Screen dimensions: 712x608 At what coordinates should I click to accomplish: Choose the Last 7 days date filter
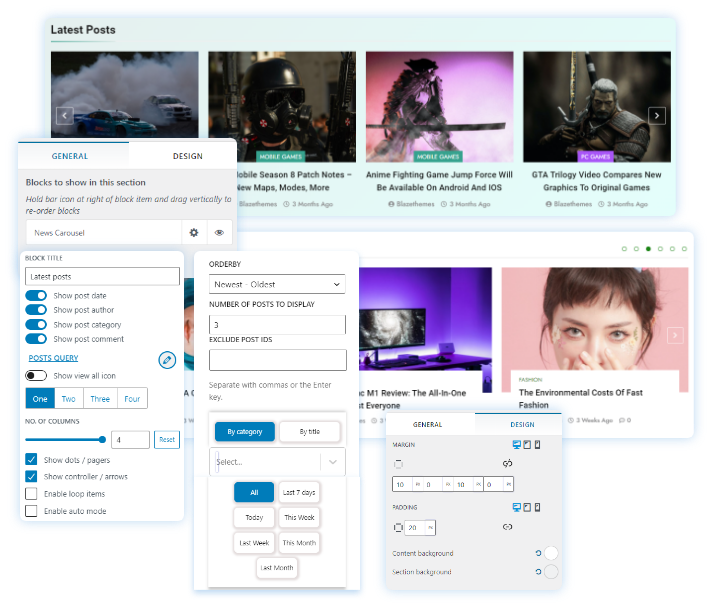pos(298,492)
